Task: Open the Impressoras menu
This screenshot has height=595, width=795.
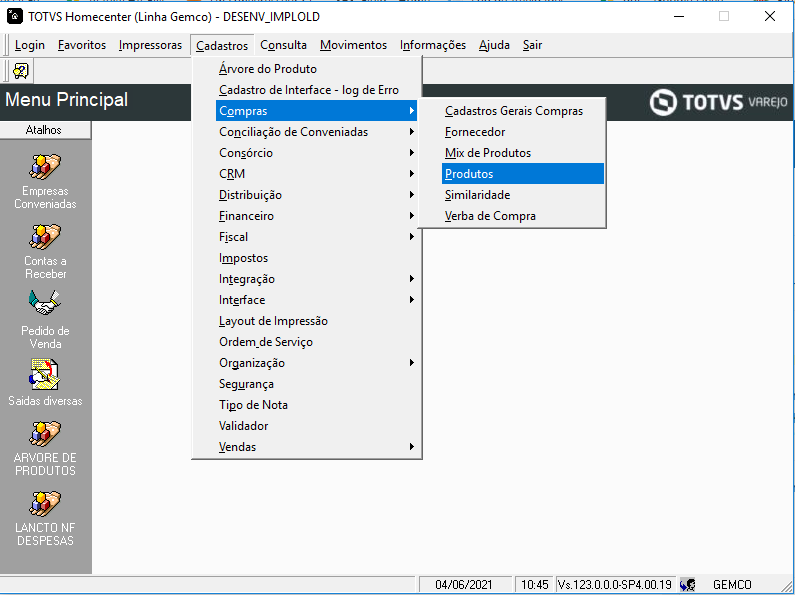Action: tap(150, 45)
